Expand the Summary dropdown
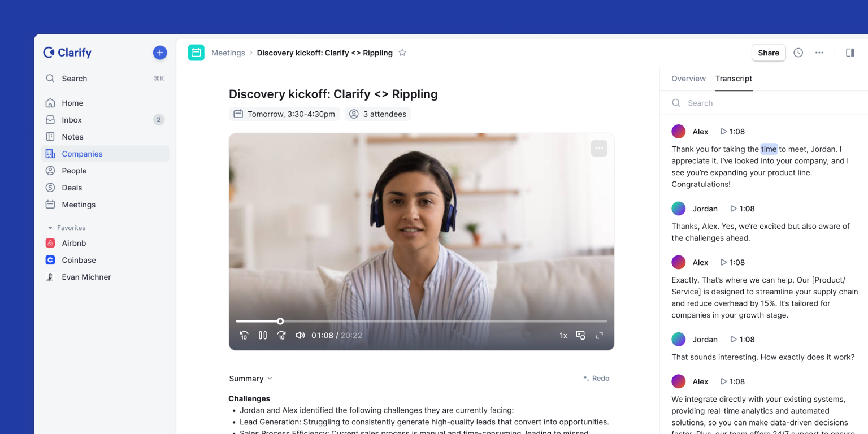This screenshot has width=868, height=434. click(251, 379)
